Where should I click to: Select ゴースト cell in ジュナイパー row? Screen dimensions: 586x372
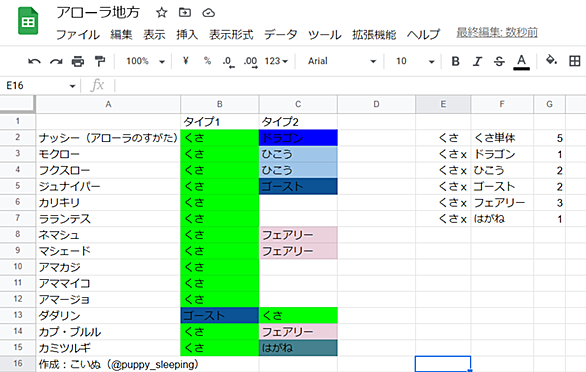[x=298, y=186]
